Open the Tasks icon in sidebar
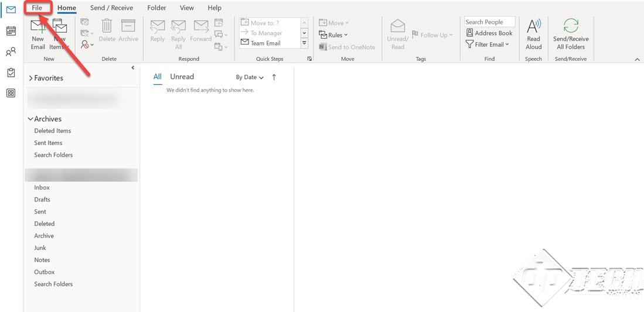The image size is (644, 312). coord(11,73)
